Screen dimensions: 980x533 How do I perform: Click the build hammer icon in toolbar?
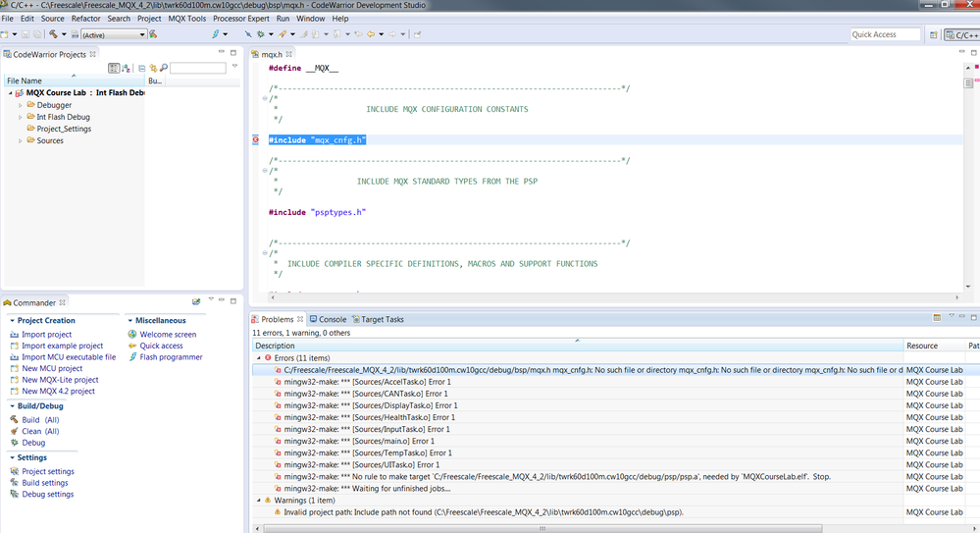(52, 34)
